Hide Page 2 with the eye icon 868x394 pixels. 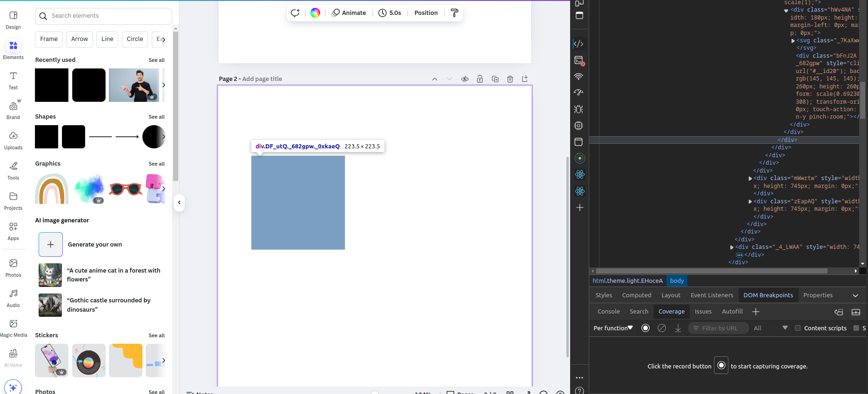pyautogui.click(x=465, y=79)
